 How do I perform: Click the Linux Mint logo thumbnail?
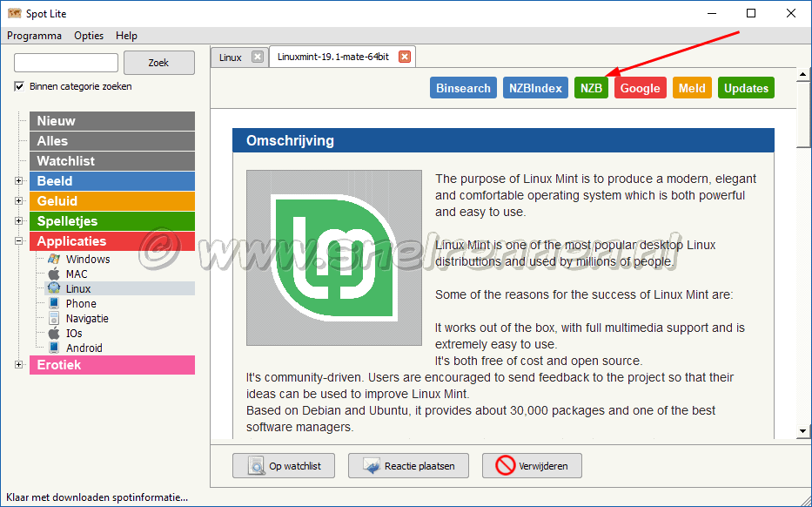pos(334,258)
